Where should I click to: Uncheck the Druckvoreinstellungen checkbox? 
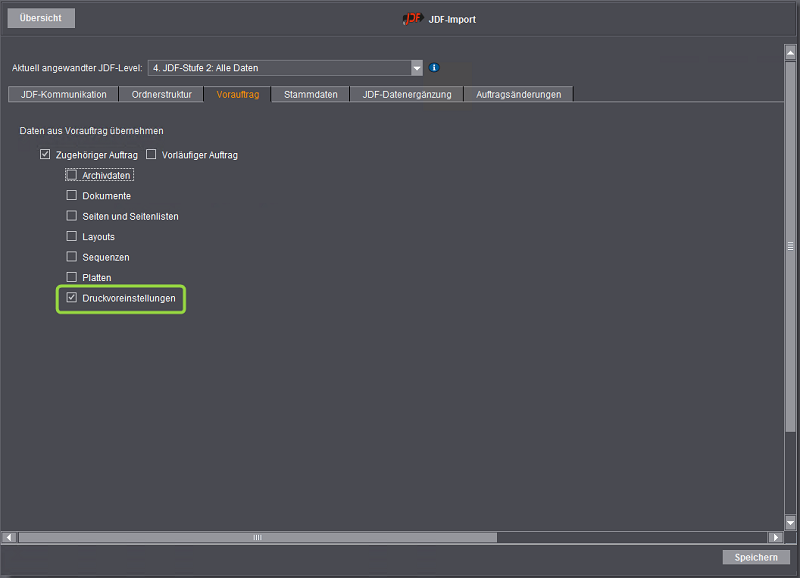[72, 298]
